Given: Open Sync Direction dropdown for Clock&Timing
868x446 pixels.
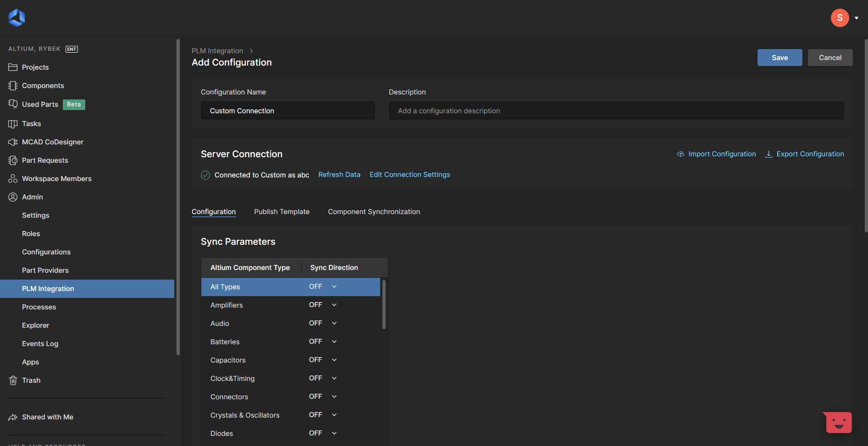Looking at the screenshot, I should coord(334,378).
